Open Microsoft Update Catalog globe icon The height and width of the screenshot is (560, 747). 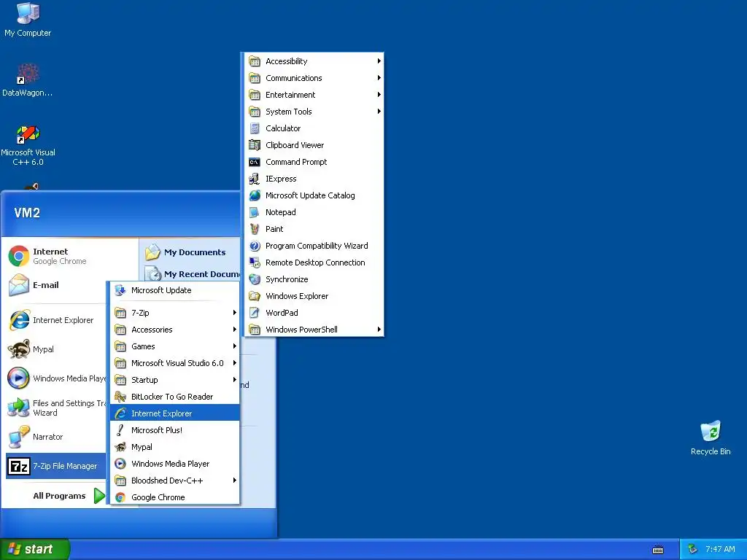255,195
